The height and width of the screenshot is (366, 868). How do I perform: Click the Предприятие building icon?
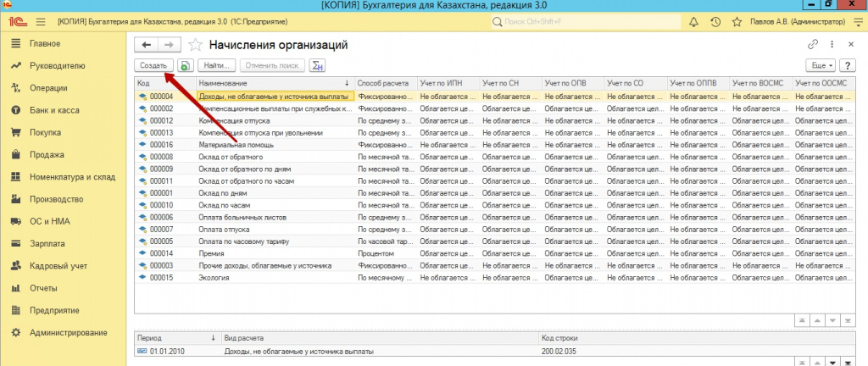click(16, 310)
